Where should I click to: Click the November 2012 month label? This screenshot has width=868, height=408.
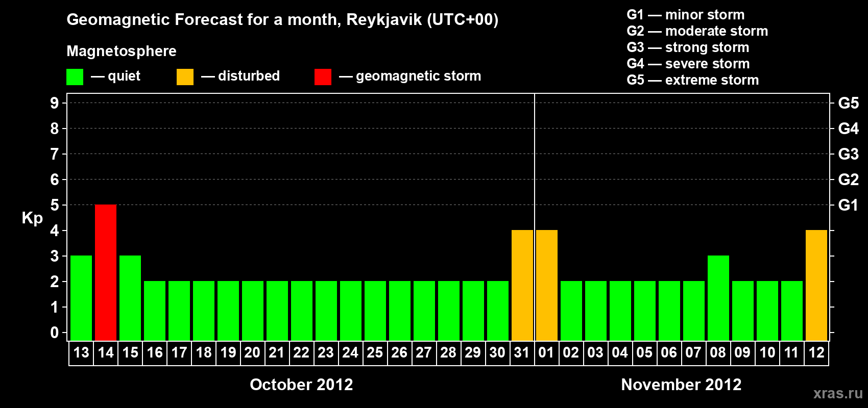click(681, 385)
